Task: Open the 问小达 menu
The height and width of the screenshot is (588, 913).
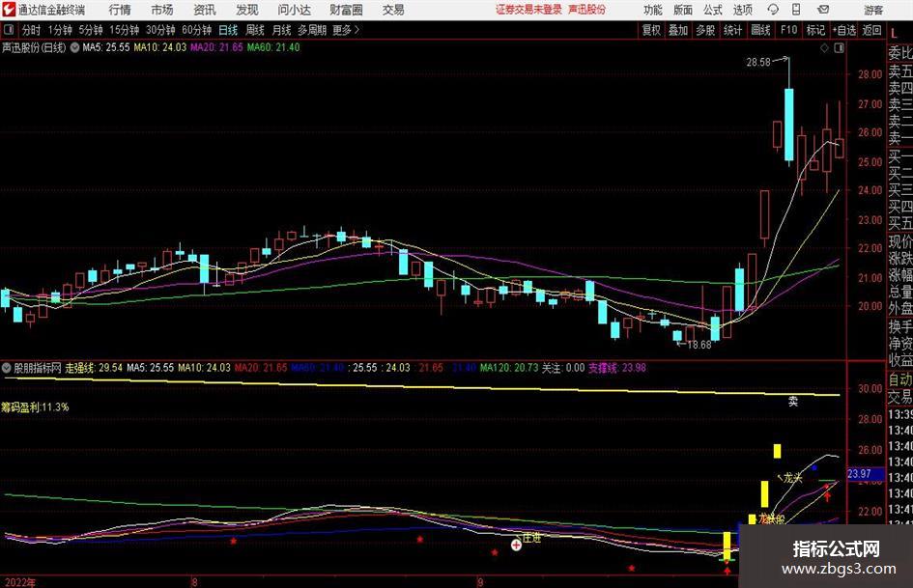Action: point(294,10)
